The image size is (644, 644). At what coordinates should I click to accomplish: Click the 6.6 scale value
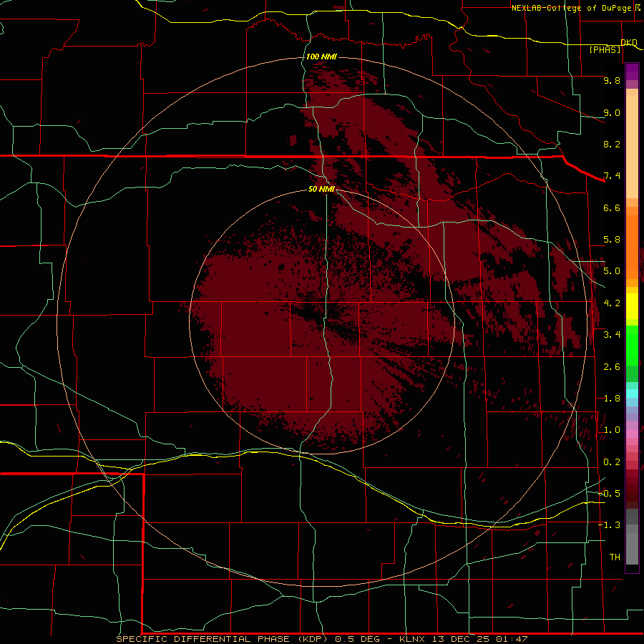(x=612, y=208)
